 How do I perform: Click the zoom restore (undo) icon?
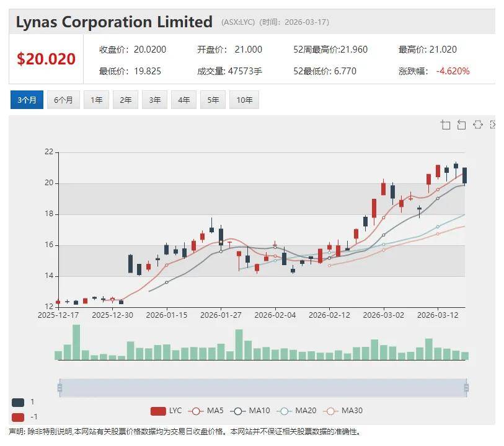[461, 125]
